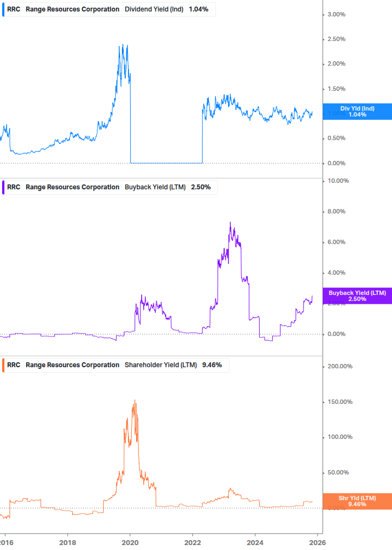Click the 8.00% buyback axis label
This screenshot has width=392, height=550.
(336, 211)
